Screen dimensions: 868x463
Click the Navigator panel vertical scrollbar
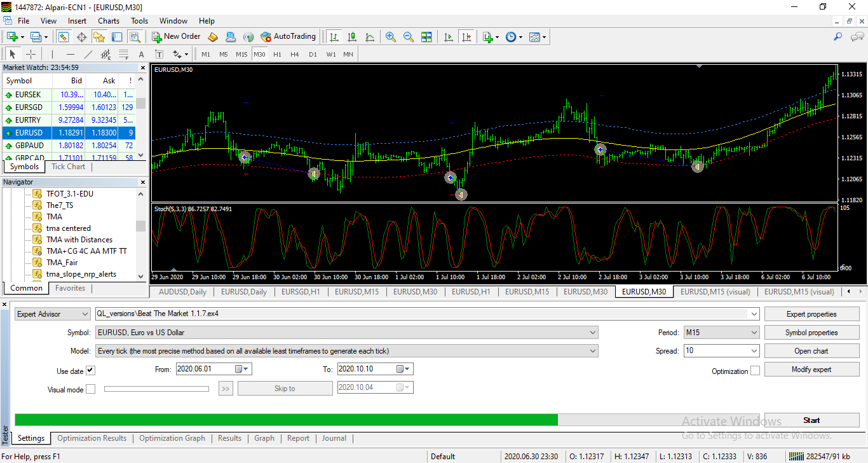pyautogui.click(x=140, y=234)
